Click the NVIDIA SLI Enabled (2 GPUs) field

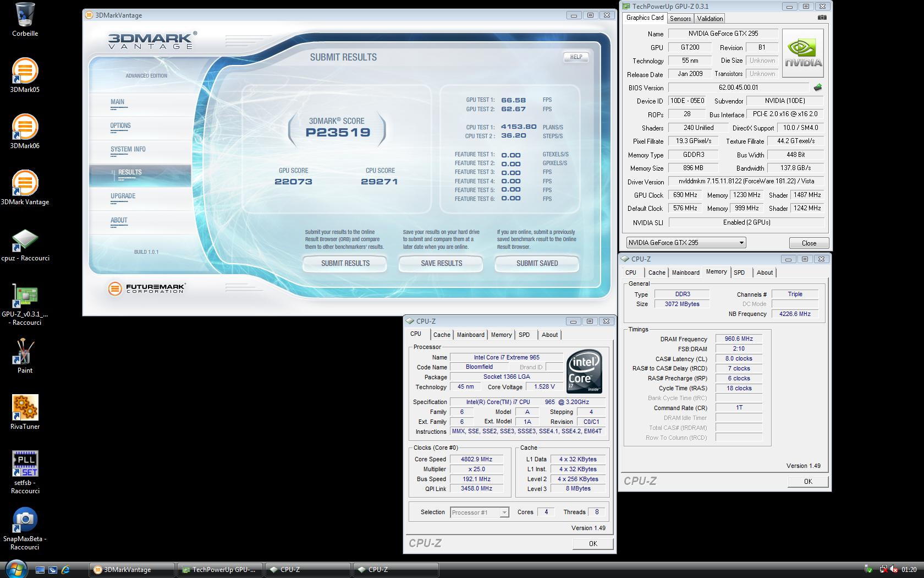[746, 222]
